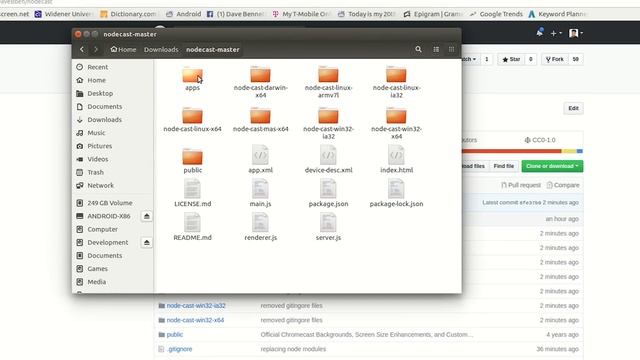
Task: Select the package.json file
Action: [328, 193]
